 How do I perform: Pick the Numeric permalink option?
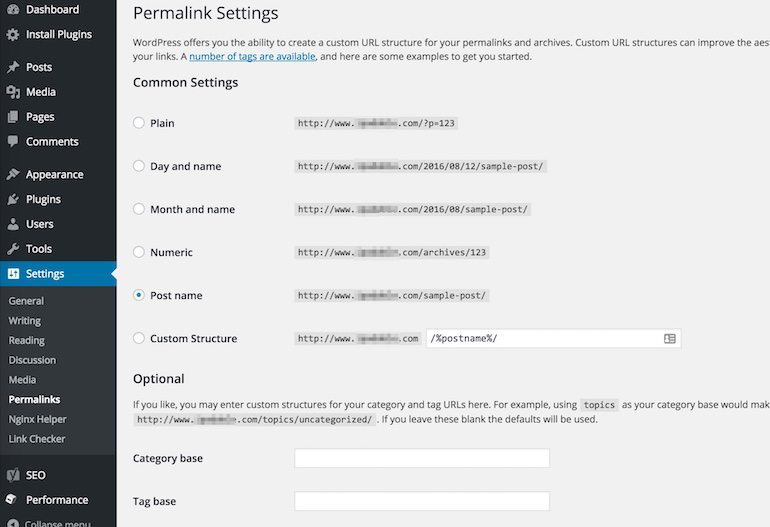coord(138,252)
